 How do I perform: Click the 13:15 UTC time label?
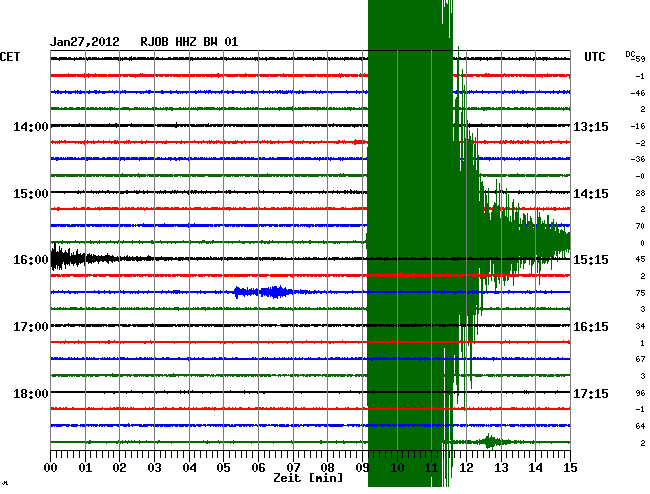pos(591,126)
